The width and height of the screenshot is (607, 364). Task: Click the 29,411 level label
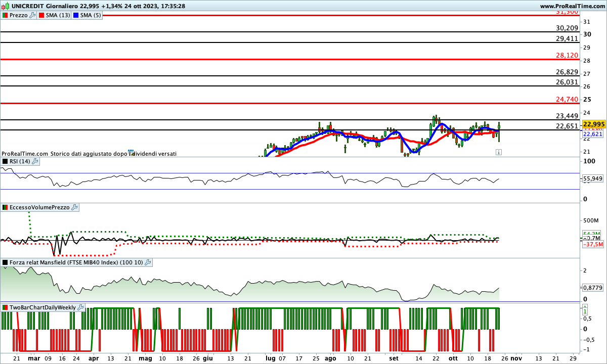[567, 38]
